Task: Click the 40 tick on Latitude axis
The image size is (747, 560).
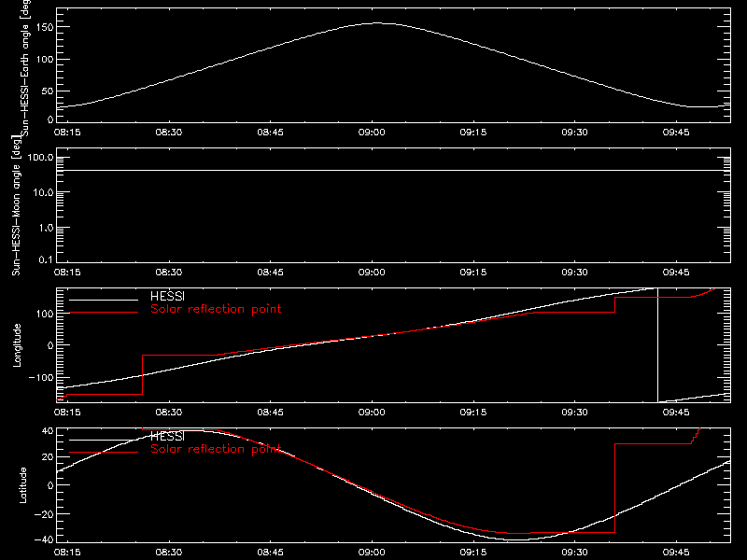Action: [48, 431]
